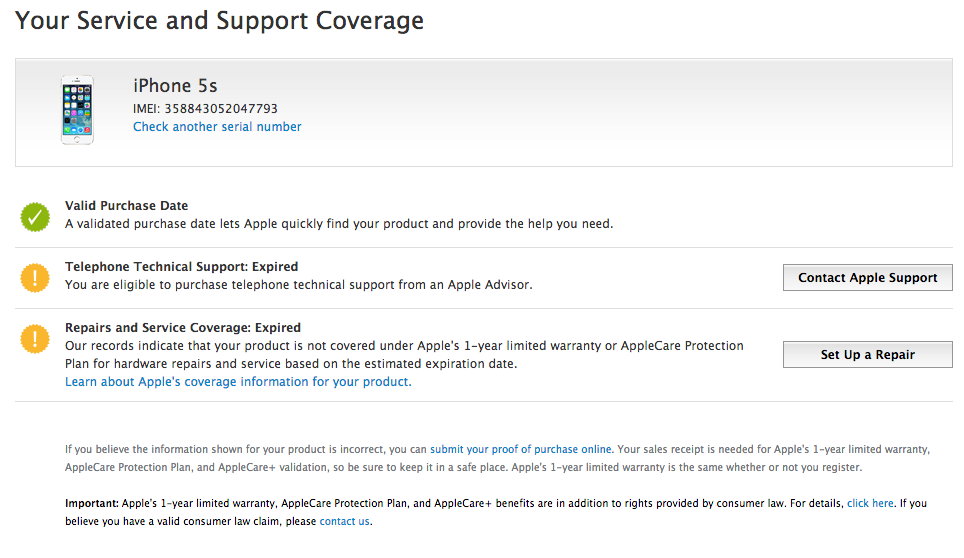Click the telephone technical support eligibility text

pos(299,285)
